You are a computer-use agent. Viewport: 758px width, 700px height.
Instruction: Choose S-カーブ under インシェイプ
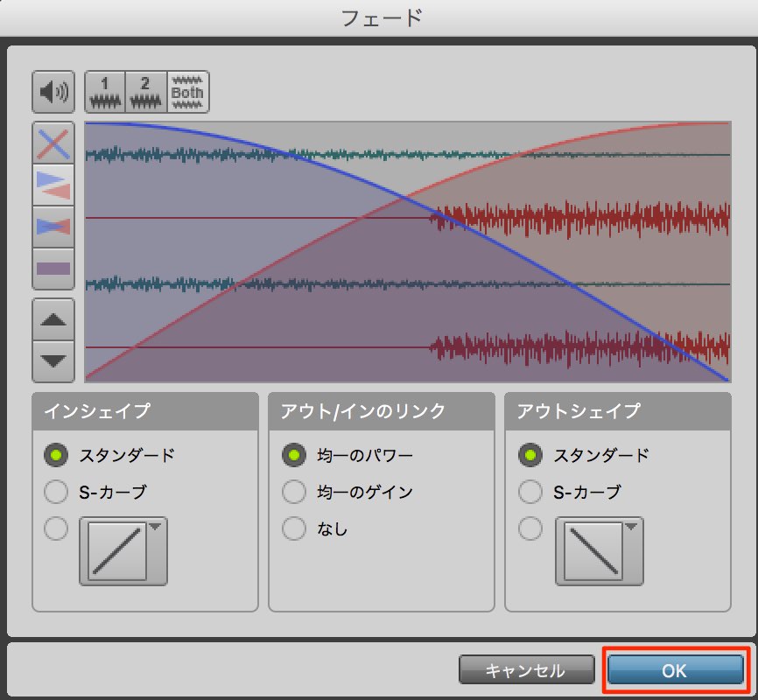click(x=56, y=492)
